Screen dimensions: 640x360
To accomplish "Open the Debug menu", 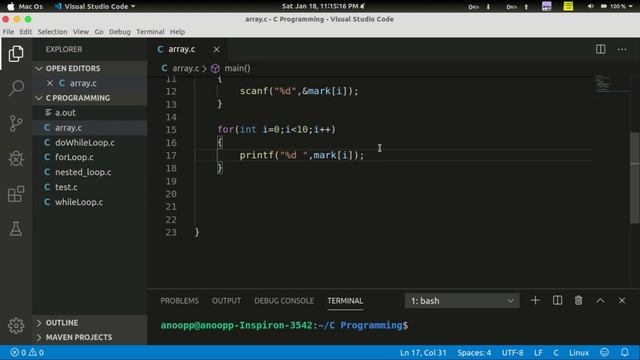I will click(120, 31).
